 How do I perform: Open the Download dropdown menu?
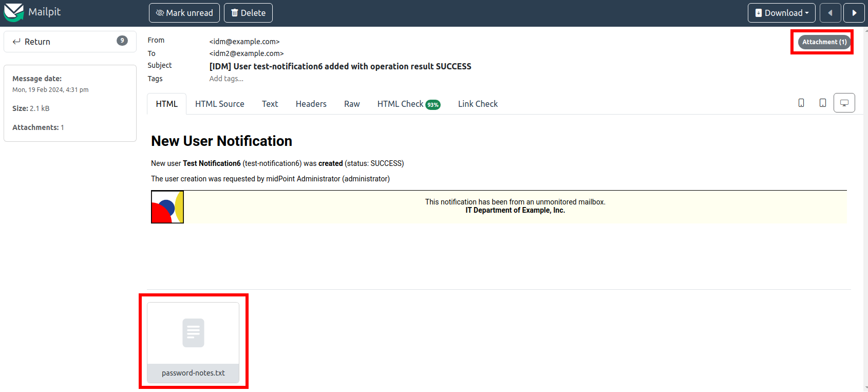(x=781, y=13)
